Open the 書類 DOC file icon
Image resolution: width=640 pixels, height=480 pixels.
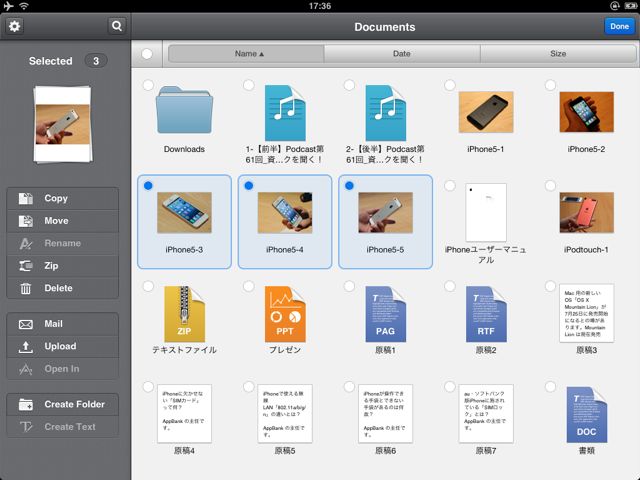[587, 415]
